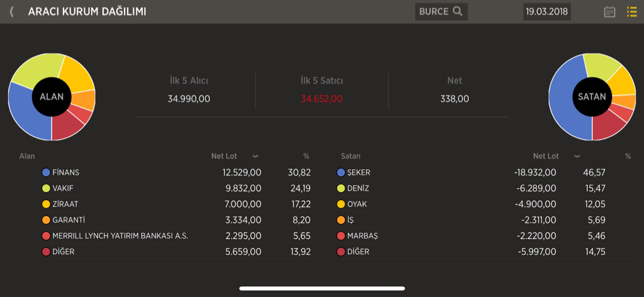
Task: Tap the back arrow icon
Action: 11,11
